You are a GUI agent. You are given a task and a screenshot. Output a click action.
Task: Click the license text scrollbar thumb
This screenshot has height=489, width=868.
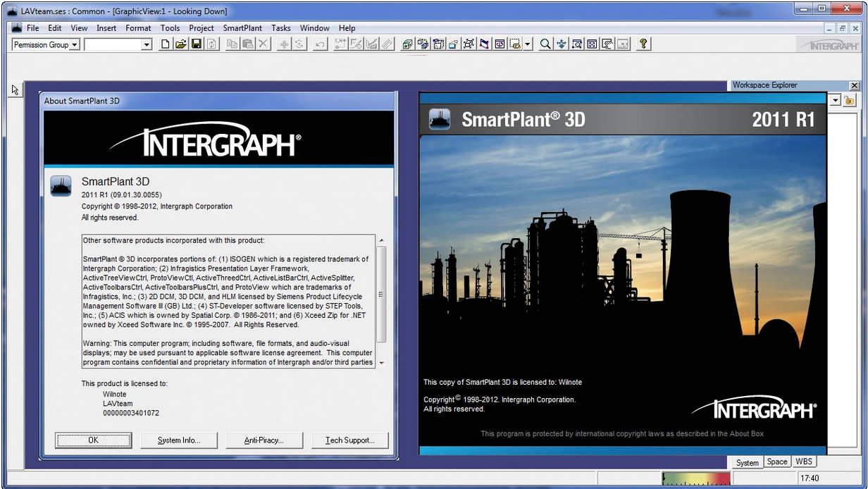pyautogui.click(x=382, y=294)
